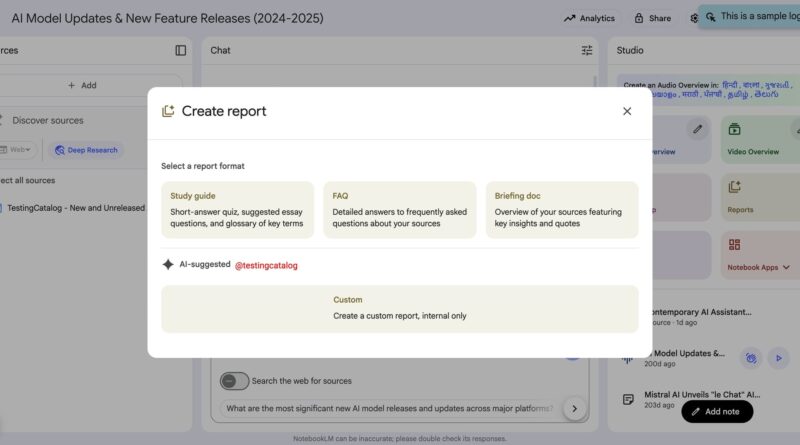This screenshot has width=800, height=445.
Task: Edit the Audio Overview pencil icon
Action: click(x=697, y=129)
